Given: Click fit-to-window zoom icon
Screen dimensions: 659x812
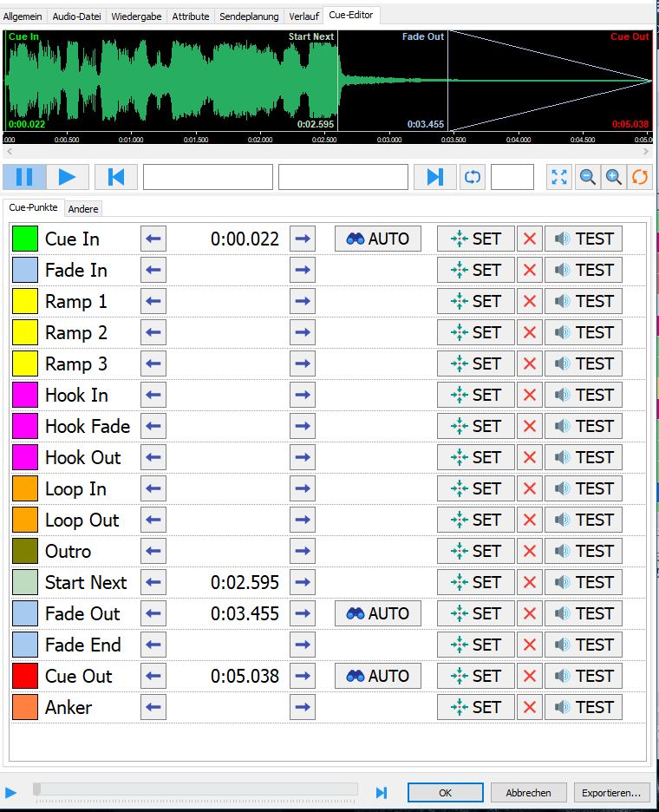Looking at the screenshot, I should point(559,177).
